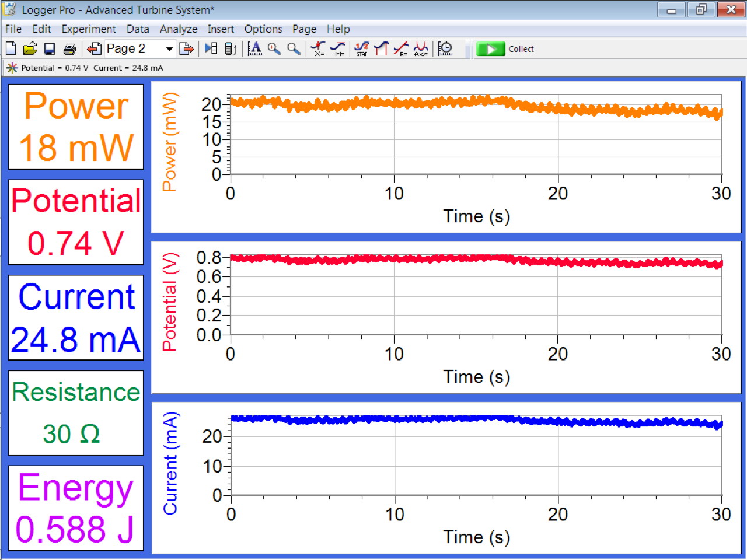Go to the previous page arrow icon
This screenshot has width=747, height=560.
coord(94,49)
